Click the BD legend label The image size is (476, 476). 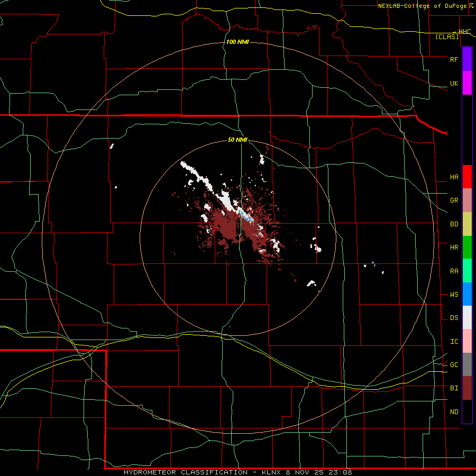[x=454, y=224]
